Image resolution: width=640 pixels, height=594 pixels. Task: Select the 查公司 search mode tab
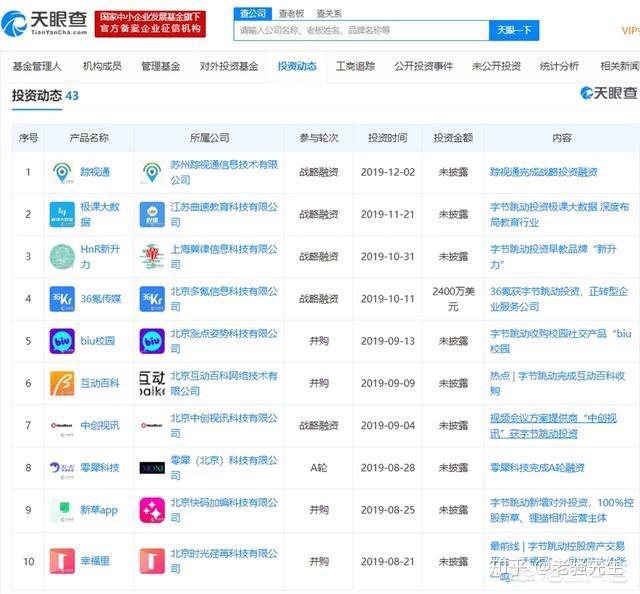click(253, 13)
